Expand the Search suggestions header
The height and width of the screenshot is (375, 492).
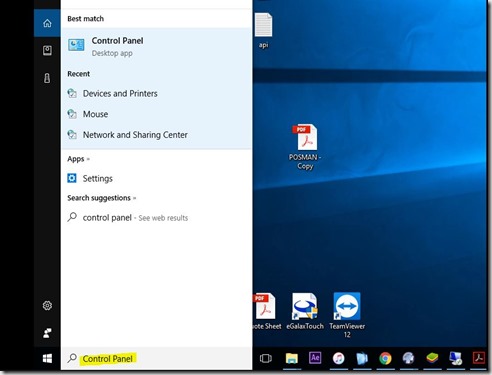(102, 198)
